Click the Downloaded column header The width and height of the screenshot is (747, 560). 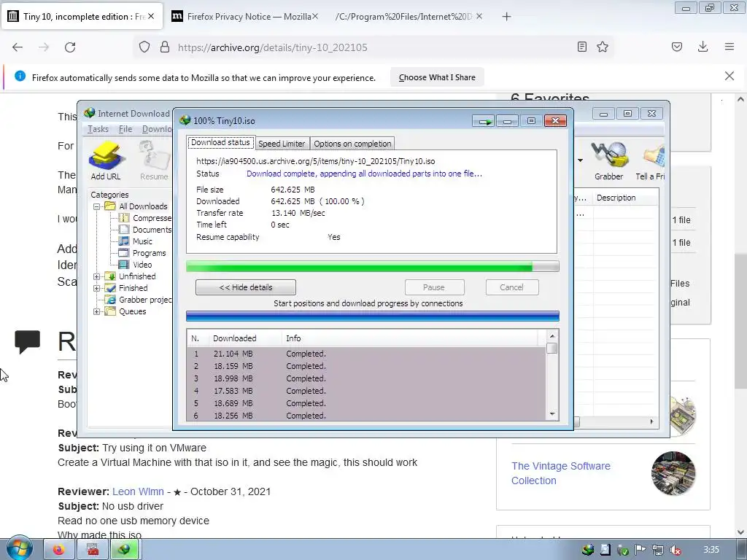tap(245, 338)
